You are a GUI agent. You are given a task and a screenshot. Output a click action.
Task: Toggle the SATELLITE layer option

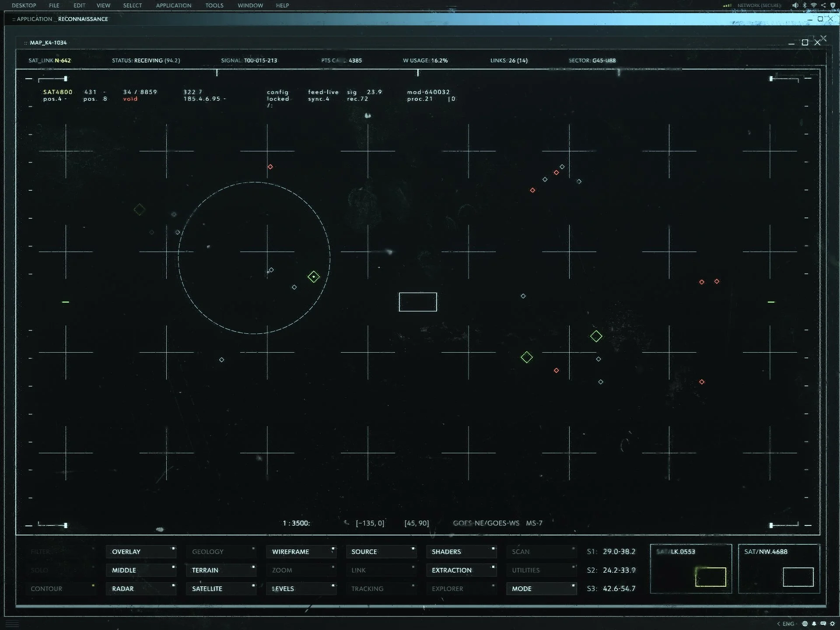point(220,588)
